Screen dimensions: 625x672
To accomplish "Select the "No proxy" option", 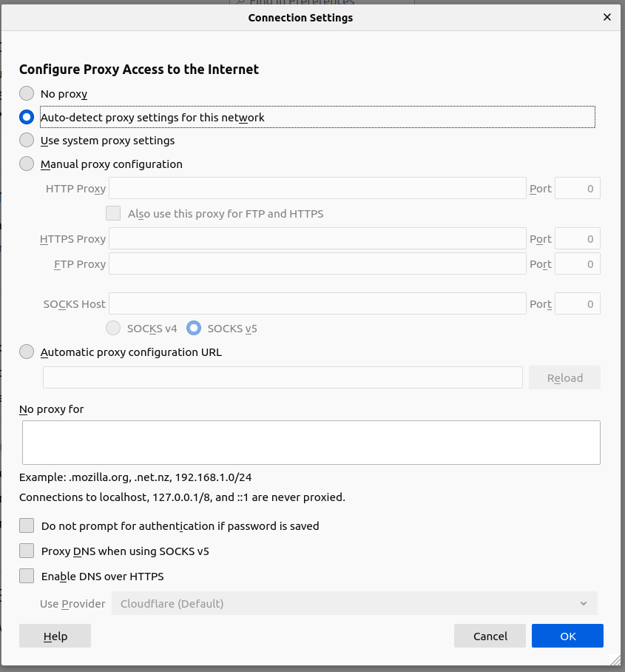I will point(27,93).
